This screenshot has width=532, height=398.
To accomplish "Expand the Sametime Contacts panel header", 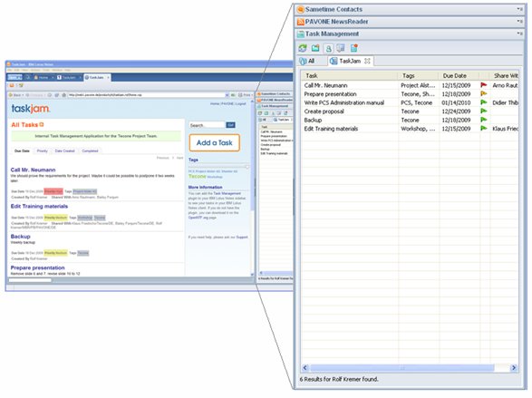I will coord(410,9).
